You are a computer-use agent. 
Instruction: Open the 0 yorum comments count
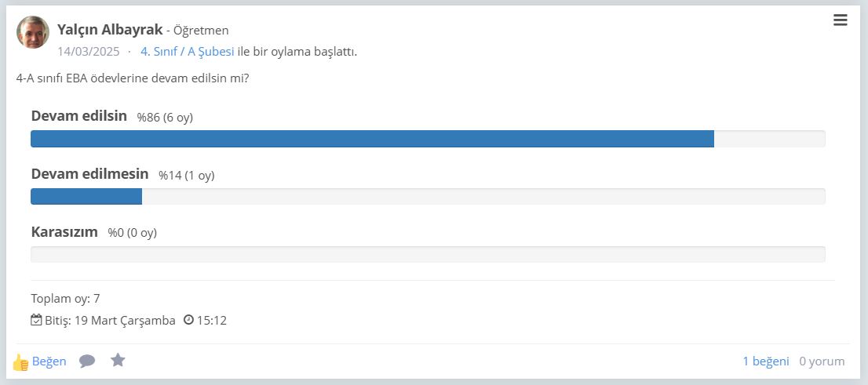(x=822, y=361)
